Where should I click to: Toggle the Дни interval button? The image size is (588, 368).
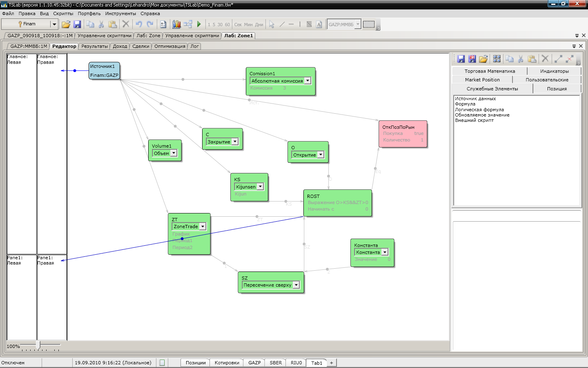click(x=259, y=25)
